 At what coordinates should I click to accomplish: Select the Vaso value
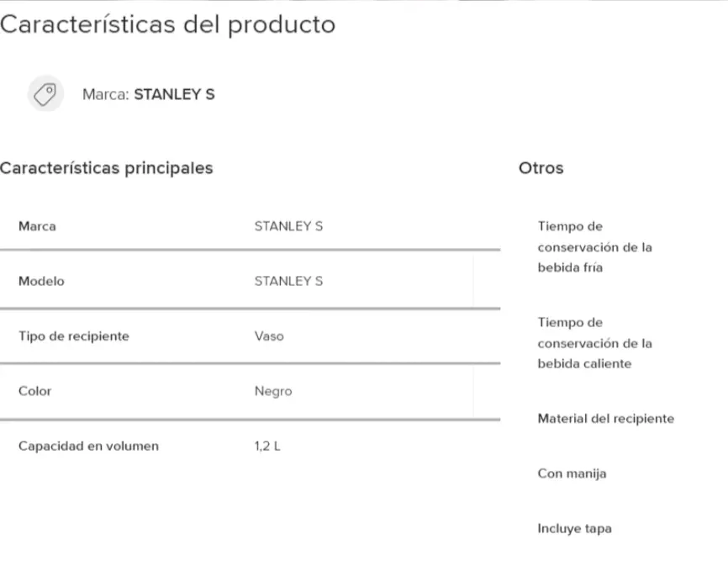269,336
